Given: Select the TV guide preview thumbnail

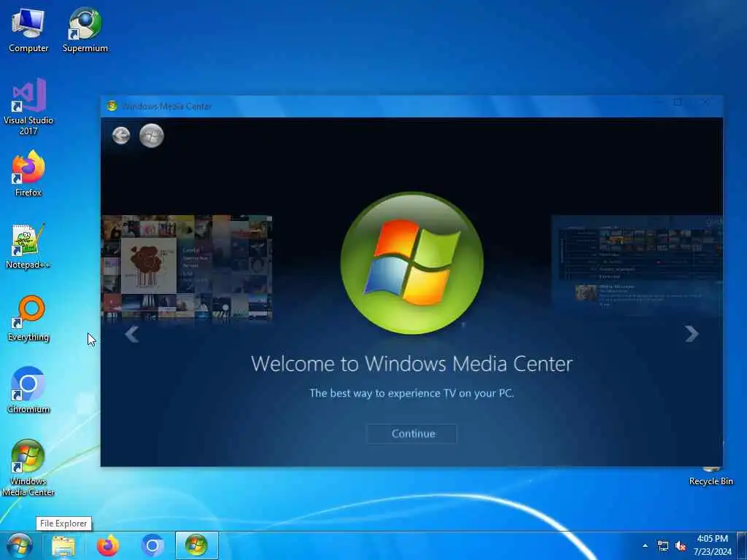Looking at the screenshot, I should [x=637, y=265].
